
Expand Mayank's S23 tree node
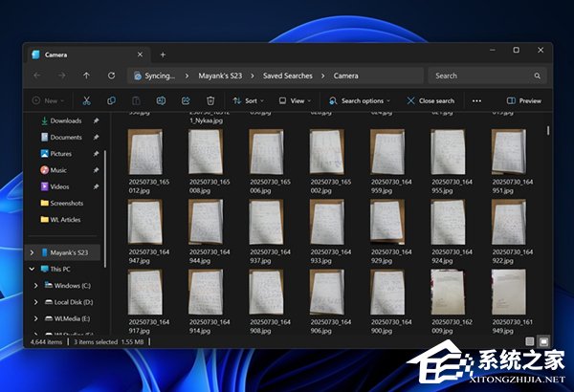32,252
